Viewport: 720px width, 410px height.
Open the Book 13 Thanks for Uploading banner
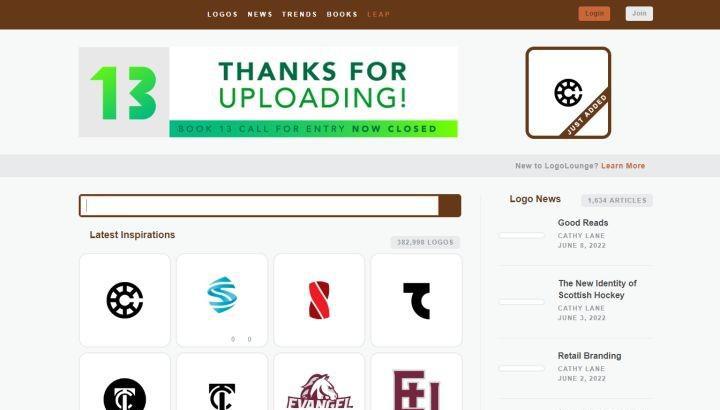click(x=268, y=92)
